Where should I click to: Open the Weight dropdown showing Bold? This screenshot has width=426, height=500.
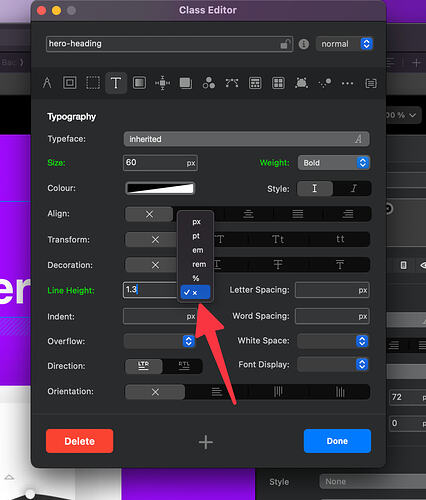334,163
